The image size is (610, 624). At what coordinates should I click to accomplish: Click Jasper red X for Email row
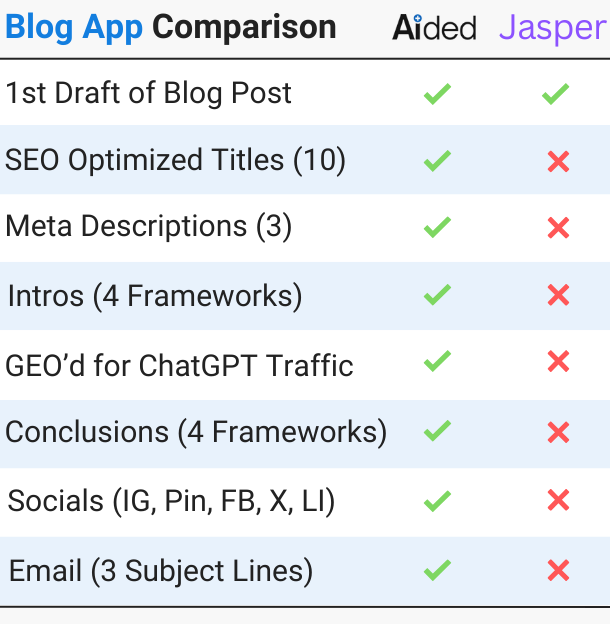point(558,571)
